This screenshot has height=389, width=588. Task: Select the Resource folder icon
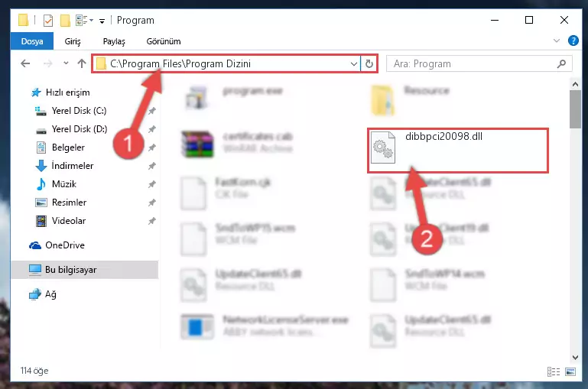(383, 100)
